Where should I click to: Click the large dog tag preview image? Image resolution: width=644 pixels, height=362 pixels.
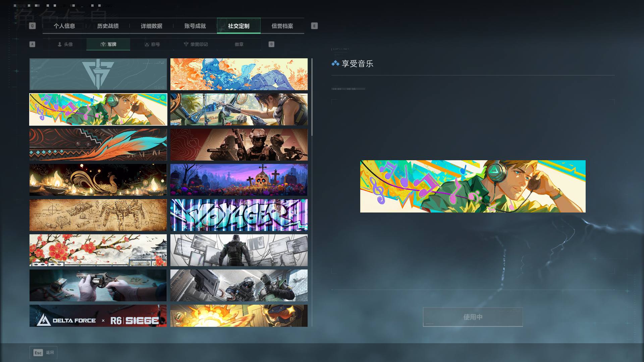point(473,186)
